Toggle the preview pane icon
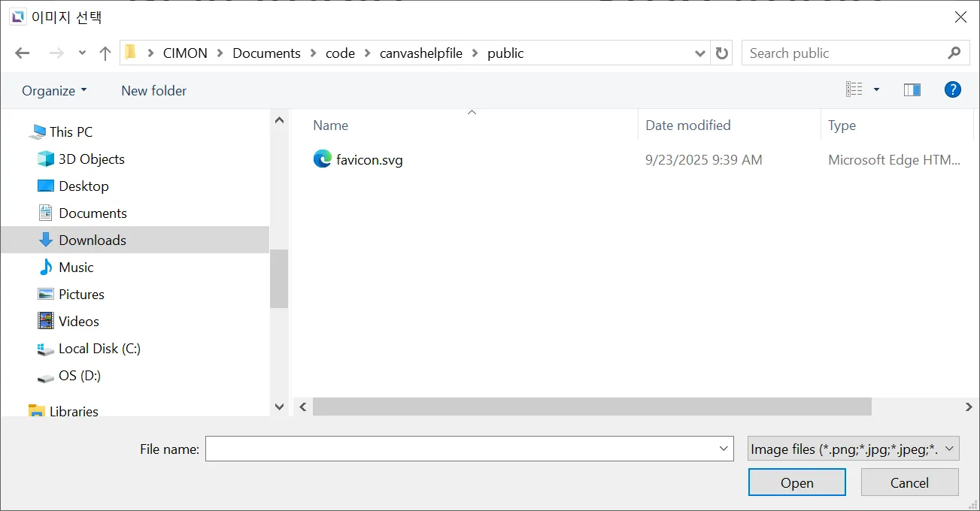Screen dimensions: 980x511 coord(912,90)
